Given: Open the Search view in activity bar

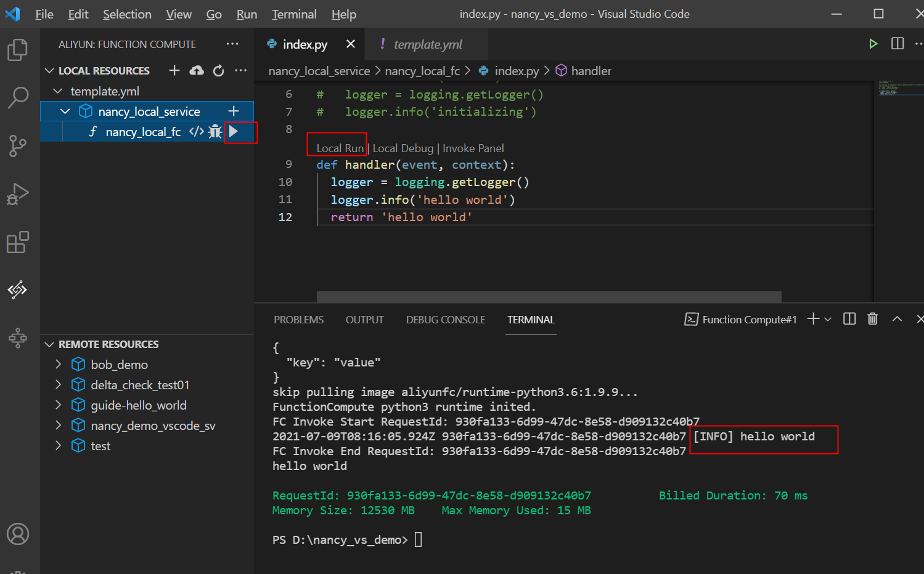Looking at the screenshot, I should tap(17, 97).
